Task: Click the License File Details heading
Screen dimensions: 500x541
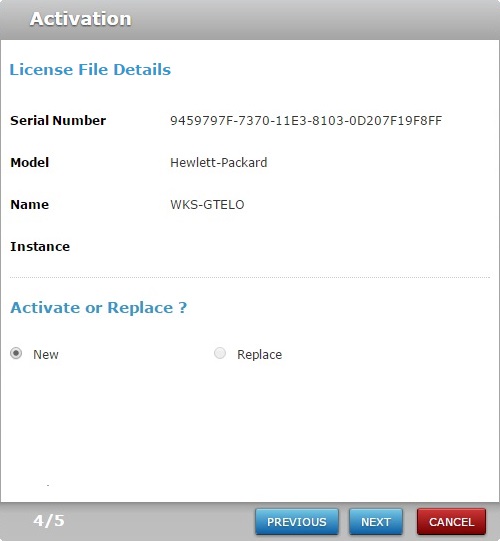Action: tap(90, 69)
